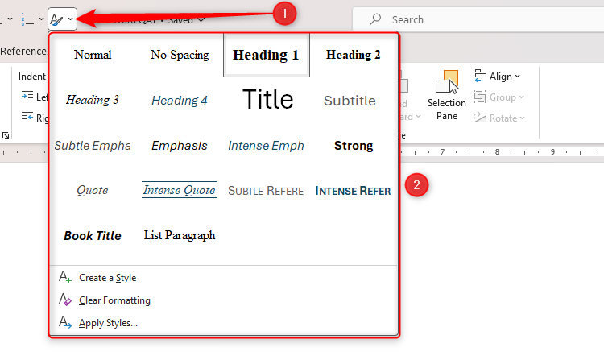604x364 pixels.
Task: Click the indent left icon
Action: [x=27, y=97]
